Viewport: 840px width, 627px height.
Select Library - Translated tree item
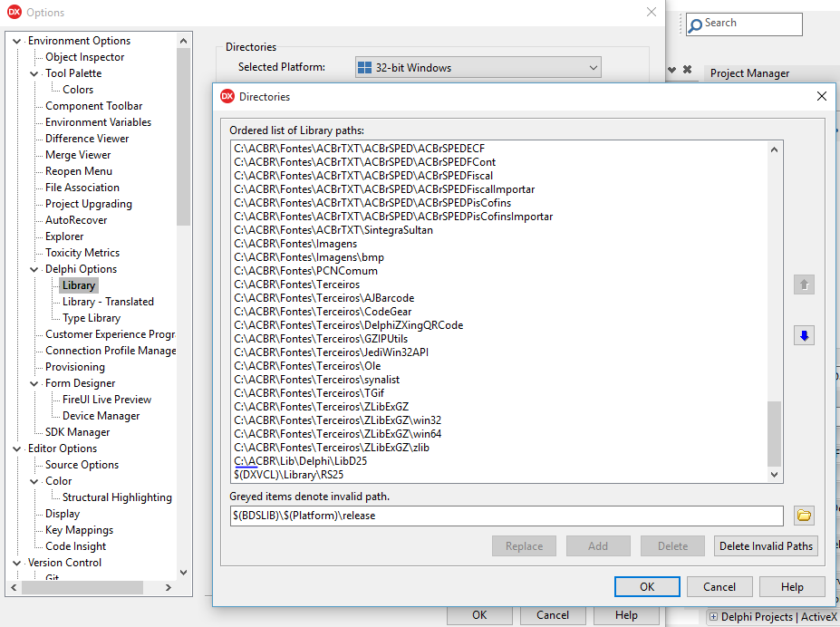(x=108, y=302)
